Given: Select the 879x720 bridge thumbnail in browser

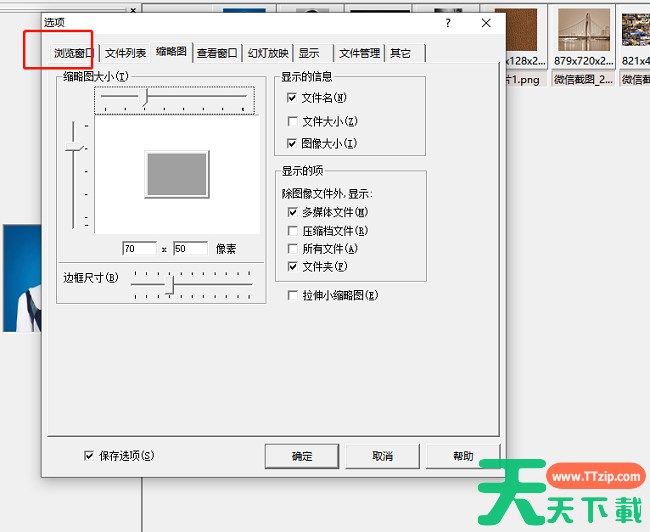Looking at the screenshot, I should (584, 30).
